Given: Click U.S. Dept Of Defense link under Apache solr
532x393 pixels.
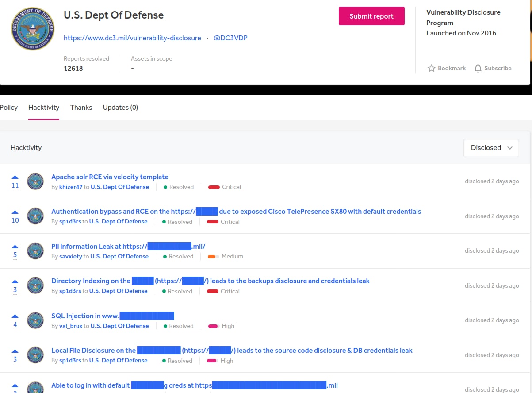Looking at the screenshot, I should 120,187.
